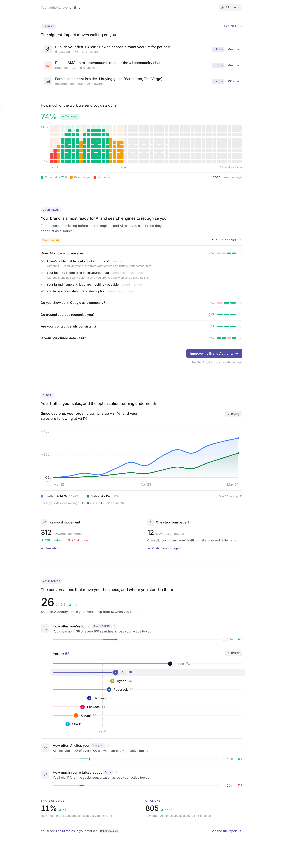
Task: Click green check beside brand name and logo
Action: [42, 285]
